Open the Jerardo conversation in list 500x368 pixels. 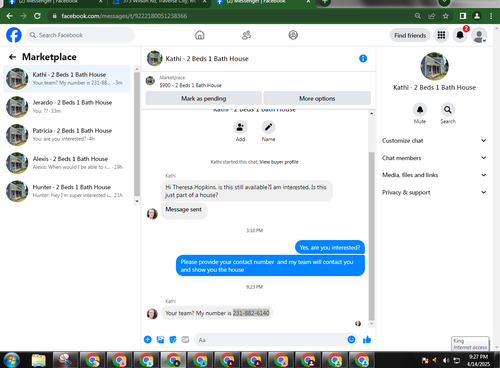coord(67,107)
